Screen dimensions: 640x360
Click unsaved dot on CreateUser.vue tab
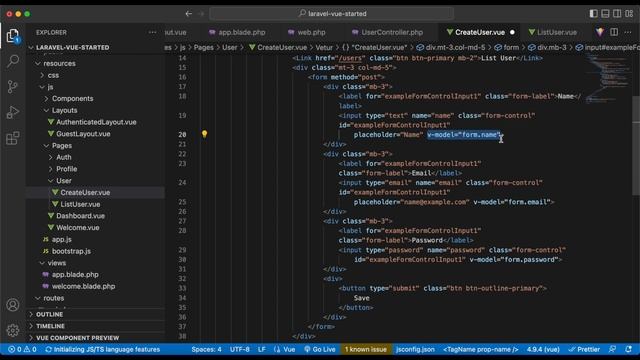[x=512, y=32]
